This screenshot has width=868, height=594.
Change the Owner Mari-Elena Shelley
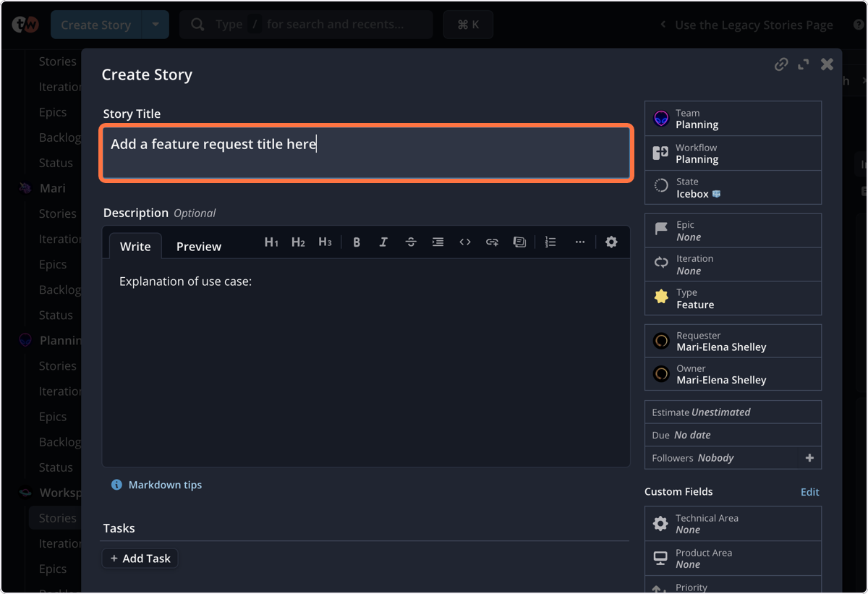pyautogui.click(x=733, y=374)
